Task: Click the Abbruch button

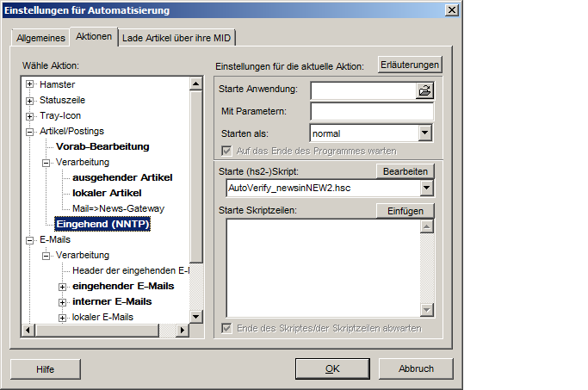Action: (x=416, y=368)
